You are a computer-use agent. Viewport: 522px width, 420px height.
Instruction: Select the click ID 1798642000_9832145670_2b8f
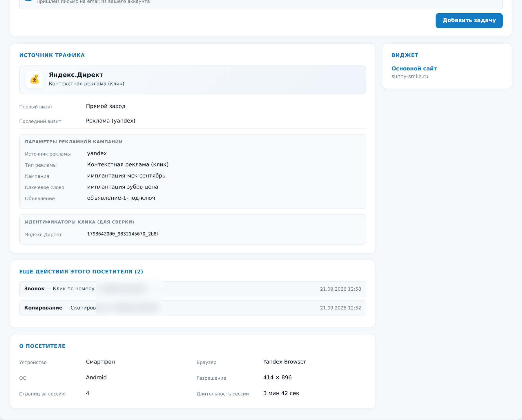pyautogui.click(x=123, y=234)
